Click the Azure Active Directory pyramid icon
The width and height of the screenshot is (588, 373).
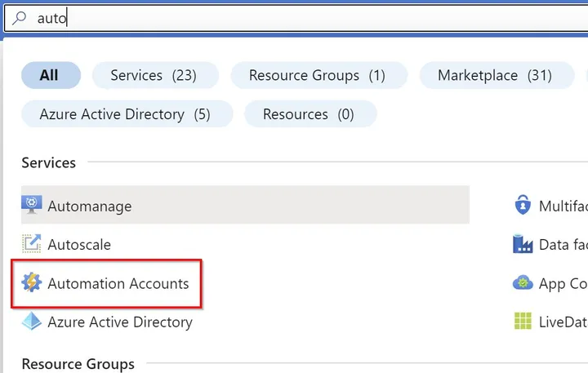pyautogui.click(x=32, y=321)
